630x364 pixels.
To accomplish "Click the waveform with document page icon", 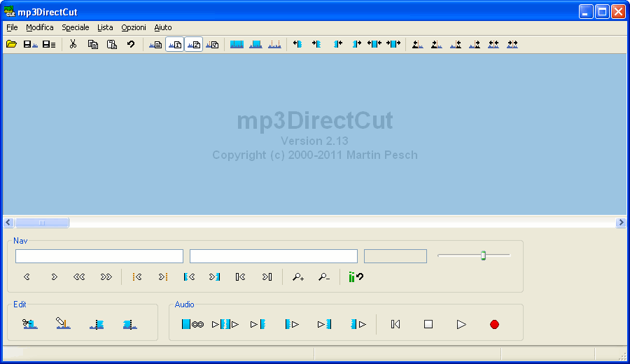I will [155, 44].
